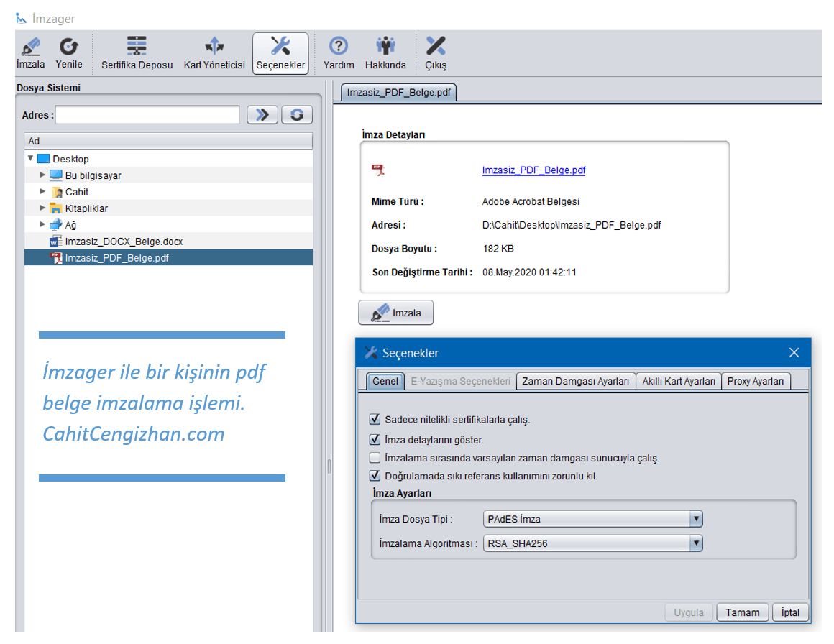This screenshot has height=644, width=834.
Task: Expand the Bu bilgisayar tree node
Action: click(43, 175)
